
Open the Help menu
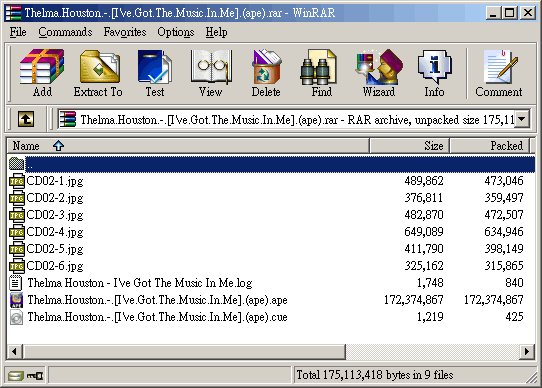tap(216, 32)
